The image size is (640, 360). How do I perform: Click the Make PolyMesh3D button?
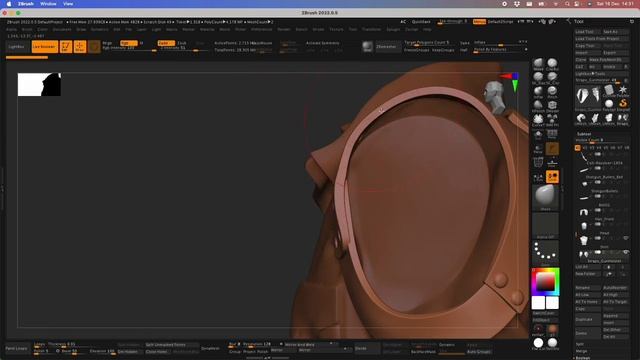point(608,60)
